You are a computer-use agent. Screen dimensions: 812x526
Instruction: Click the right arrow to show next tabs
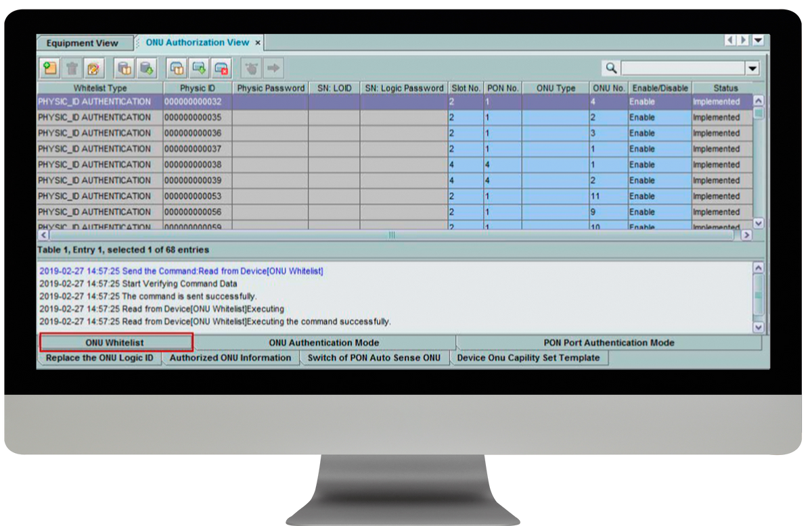pyautogui.click(x=744, y=41)
